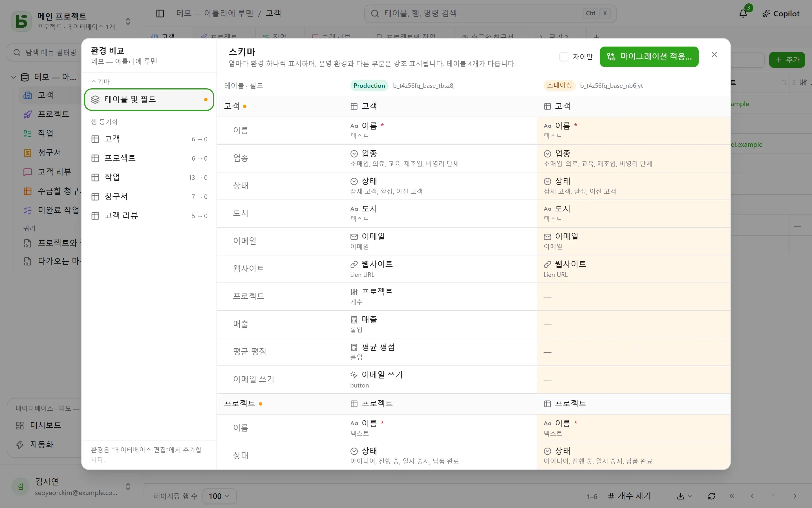Click the 프로젝트 table group header

473,404
